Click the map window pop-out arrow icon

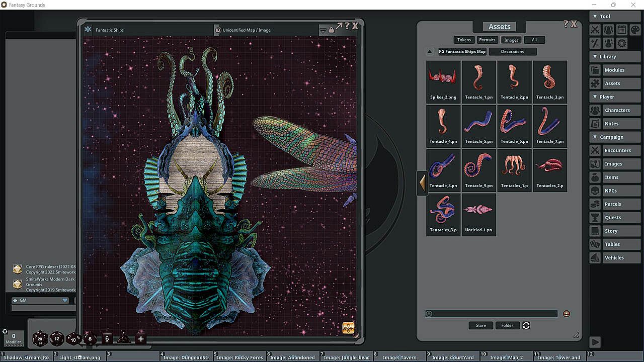(x=339, y=26)
